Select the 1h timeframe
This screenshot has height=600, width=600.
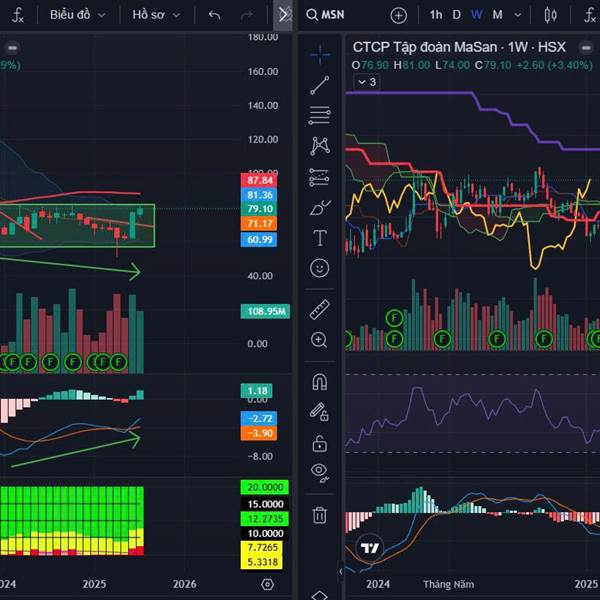tap(435, 15)
